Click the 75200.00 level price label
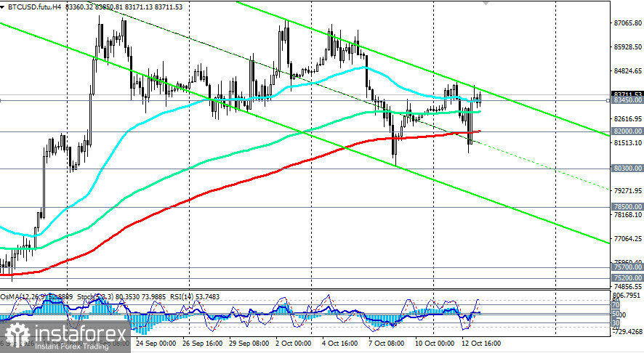Screen dimensions: 644x353 [627, 278]
